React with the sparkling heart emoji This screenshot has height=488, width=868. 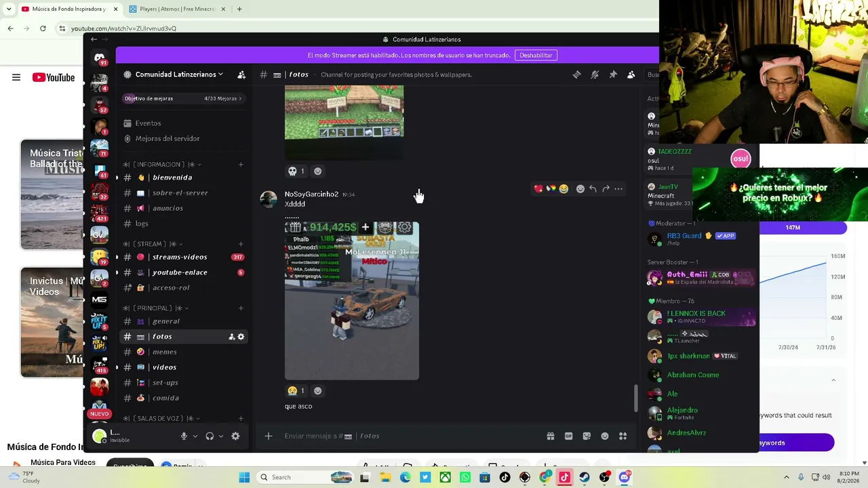point(538,189)
